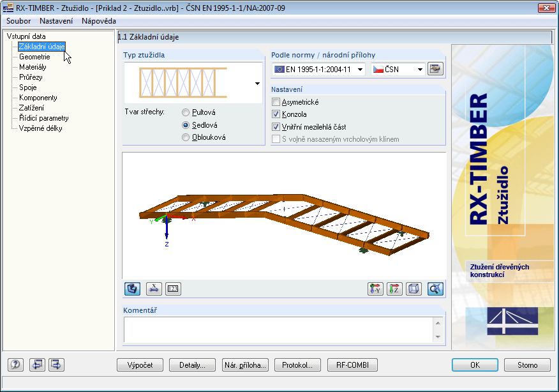
Task: Open the Typ ztužidla dropdown arrow
Action: coord(257,84)
